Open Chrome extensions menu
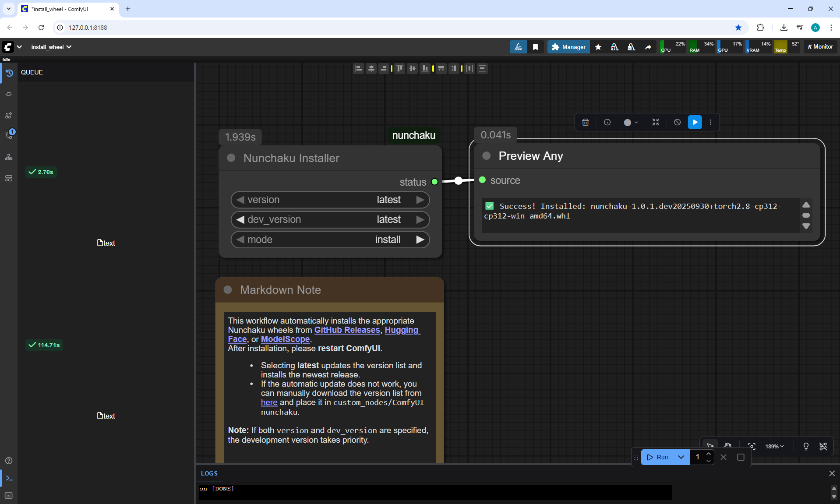Screen dimensions: 840x504 click(760, 28)
